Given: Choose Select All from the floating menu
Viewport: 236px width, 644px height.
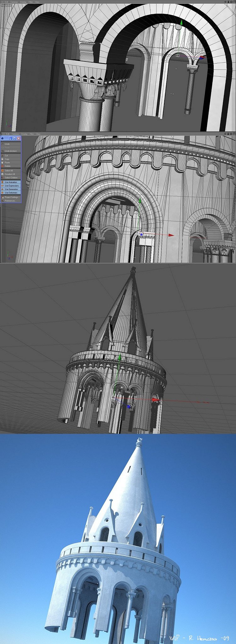Looking at the screenshot, I should click(x=9, y=171).
